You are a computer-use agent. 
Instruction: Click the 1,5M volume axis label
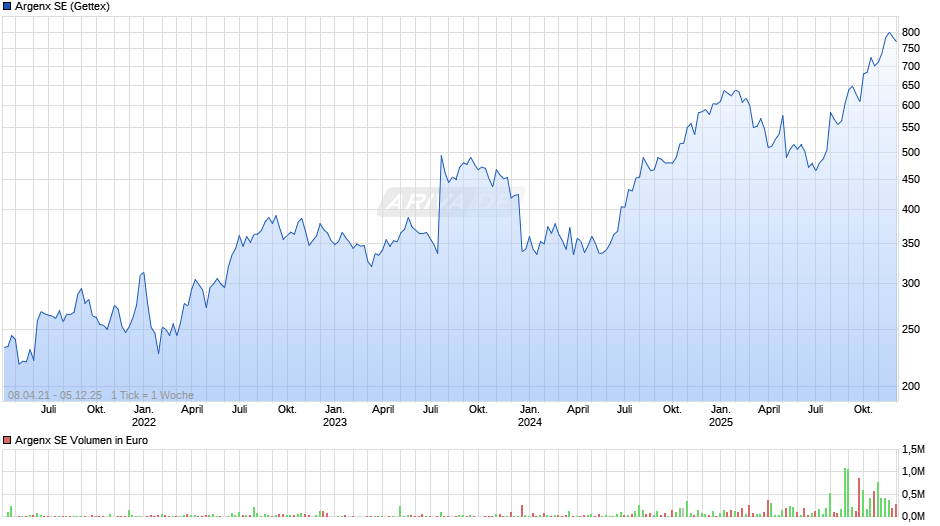913,449
